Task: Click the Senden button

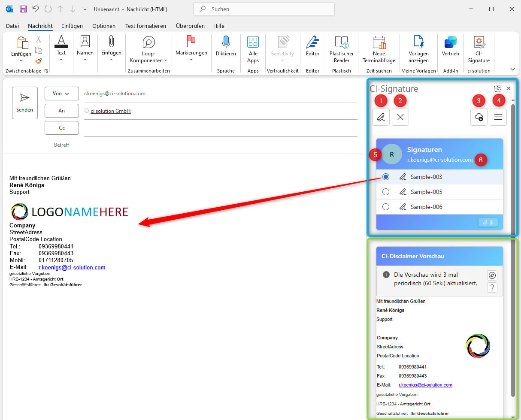Action: (25, 103)
